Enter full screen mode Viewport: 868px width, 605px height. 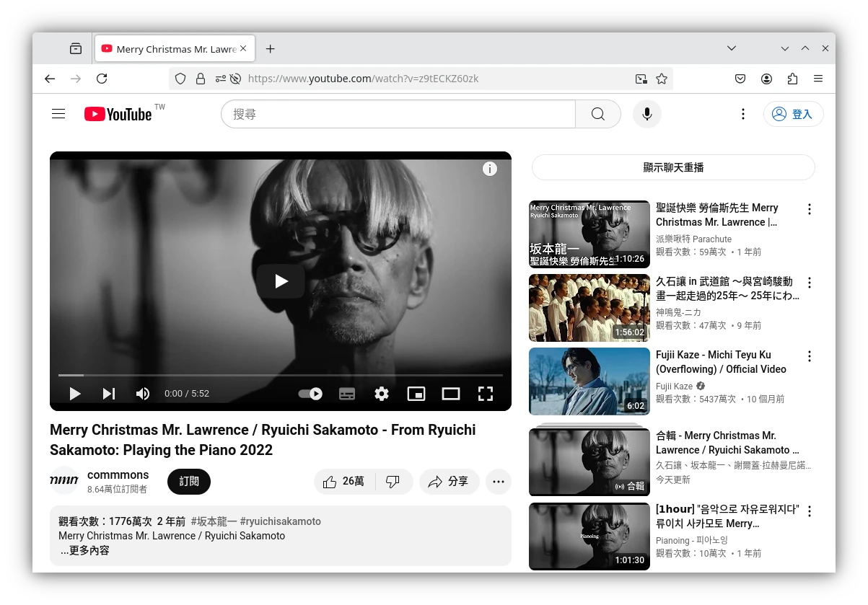(486, 394)
